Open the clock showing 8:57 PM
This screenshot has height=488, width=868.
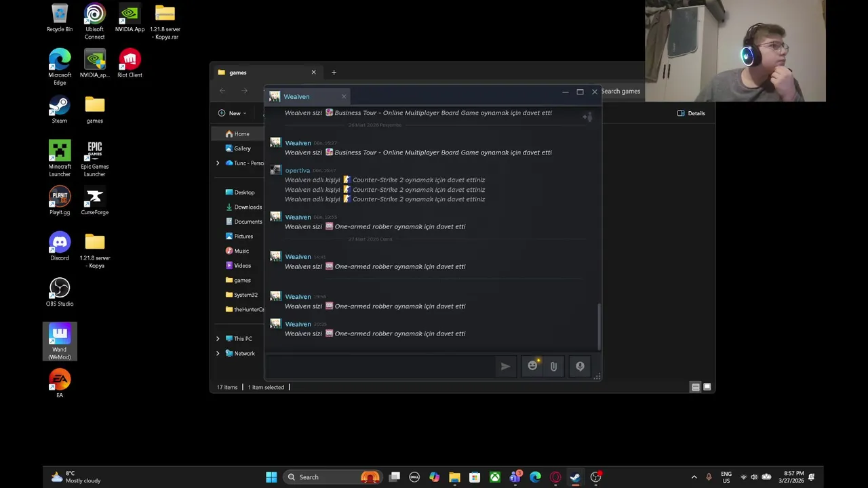[x=791, y=477]
